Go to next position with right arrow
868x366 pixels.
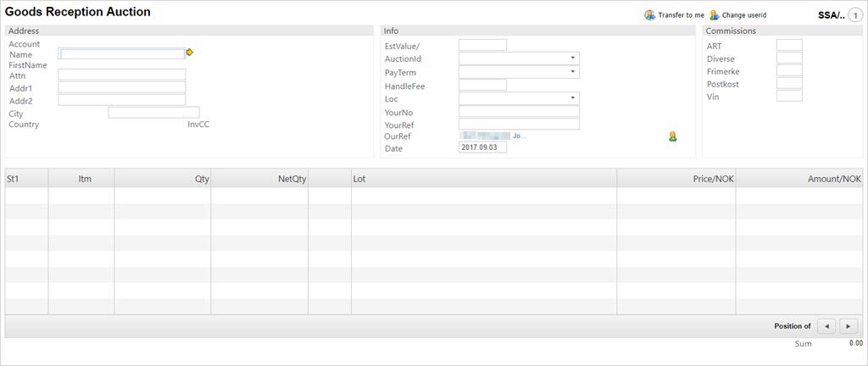pos(848,326)
